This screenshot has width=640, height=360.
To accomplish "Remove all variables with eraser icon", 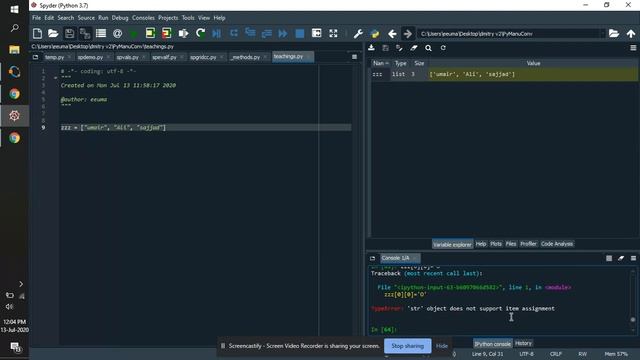I will [x=414, y=48].
